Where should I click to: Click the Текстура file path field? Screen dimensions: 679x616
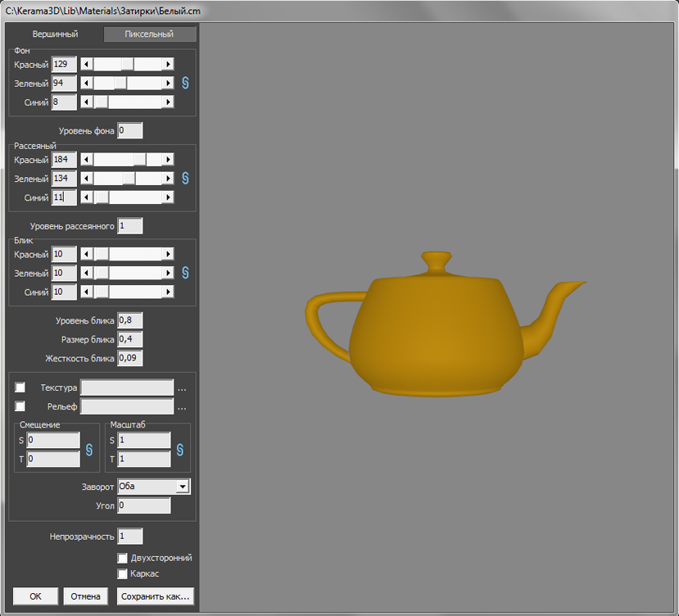click(127, 387)
